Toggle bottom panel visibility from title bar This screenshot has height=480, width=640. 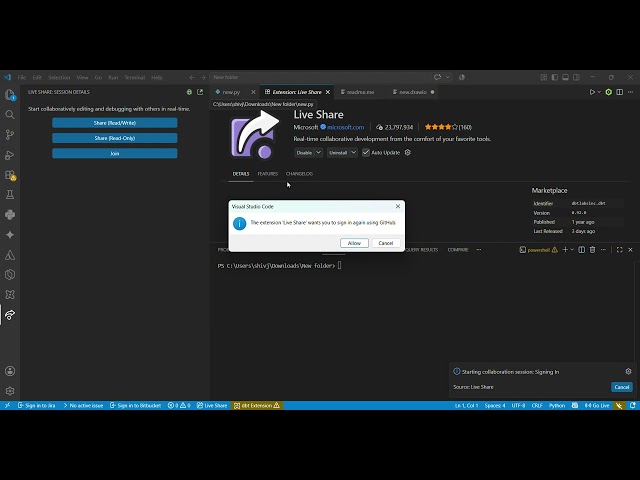[565, 77]
